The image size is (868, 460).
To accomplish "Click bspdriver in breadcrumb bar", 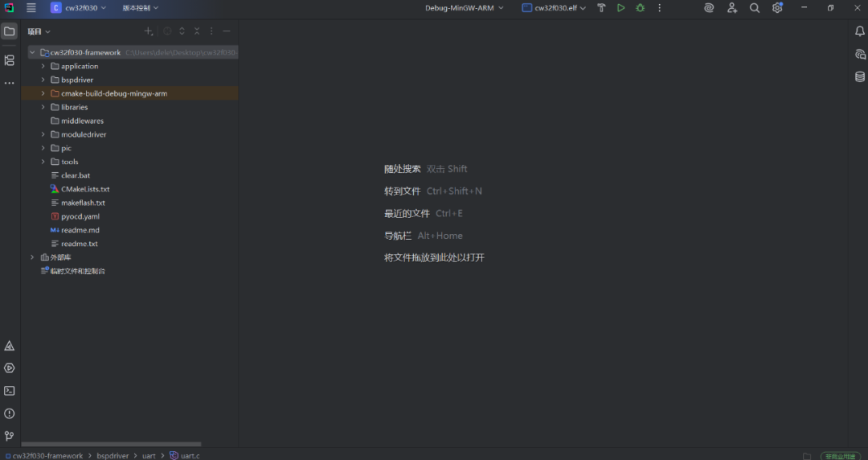I will [113, 455].
